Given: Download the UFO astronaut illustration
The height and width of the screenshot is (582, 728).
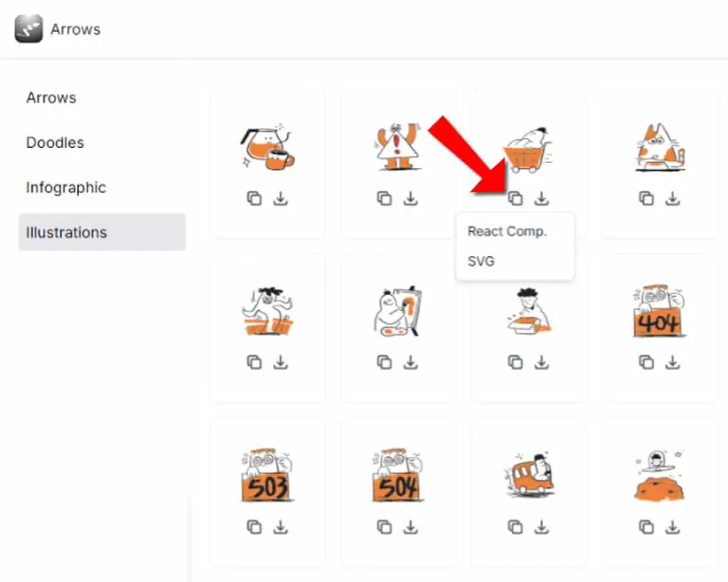Looking at the screenshot, I should (x=673, y=527).
